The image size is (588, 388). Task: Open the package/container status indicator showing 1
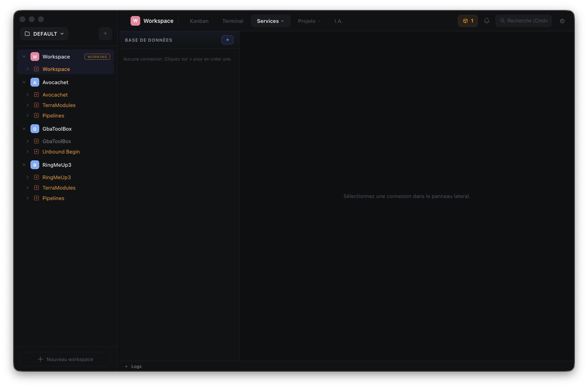[x=467, y=20]
